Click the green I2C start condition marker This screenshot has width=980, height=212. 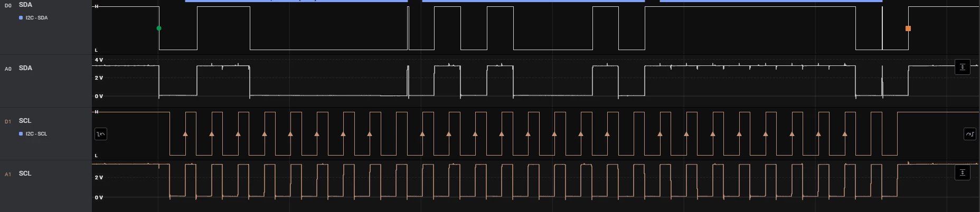click(x=159, y=28)
